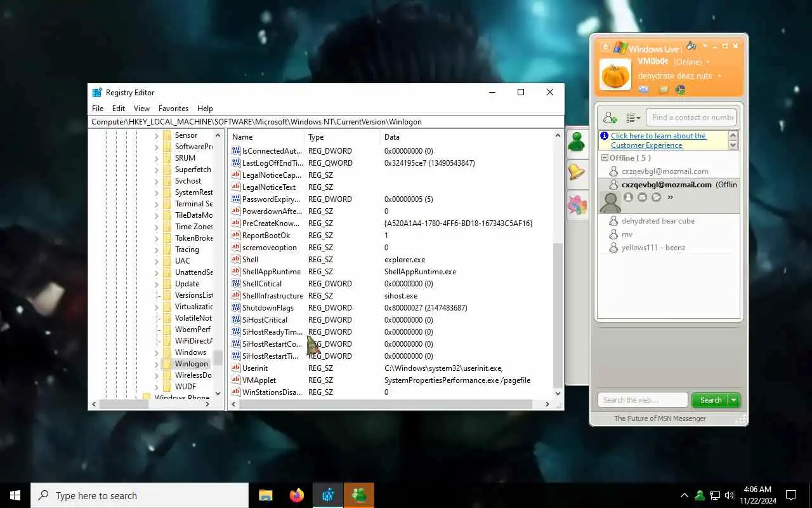Click the sharing folder icon under the personal message

pyautogui.click(x=663, y=90)
